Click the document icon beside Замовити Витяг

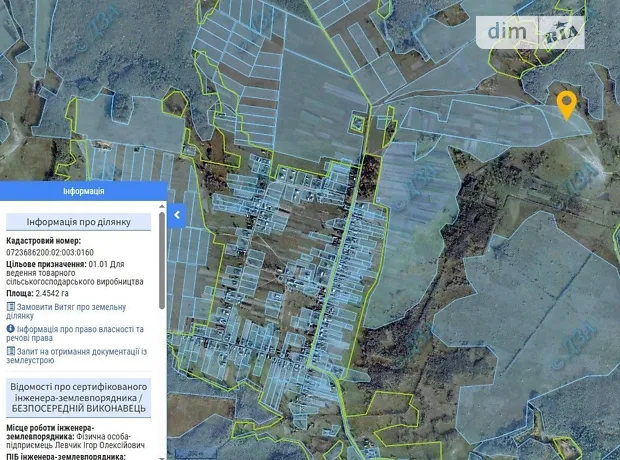tap(10, 307)
